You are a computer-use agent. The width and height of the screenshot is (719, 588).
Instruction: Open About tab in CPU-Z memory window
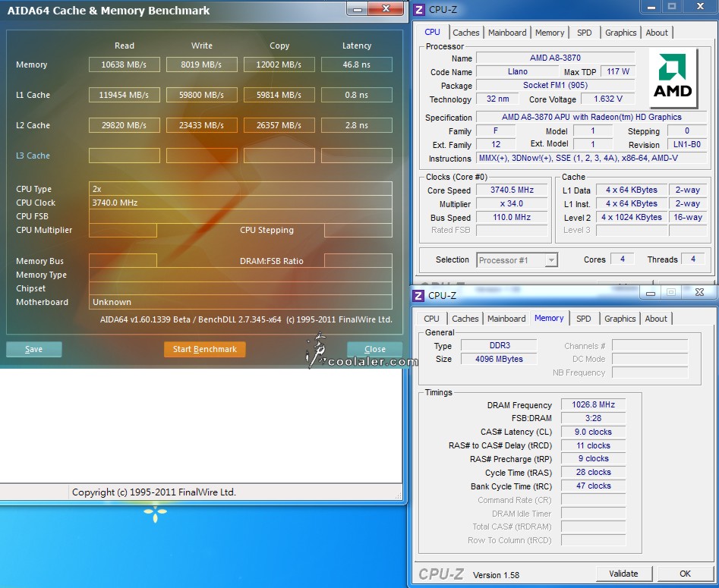tap(656, 319)
